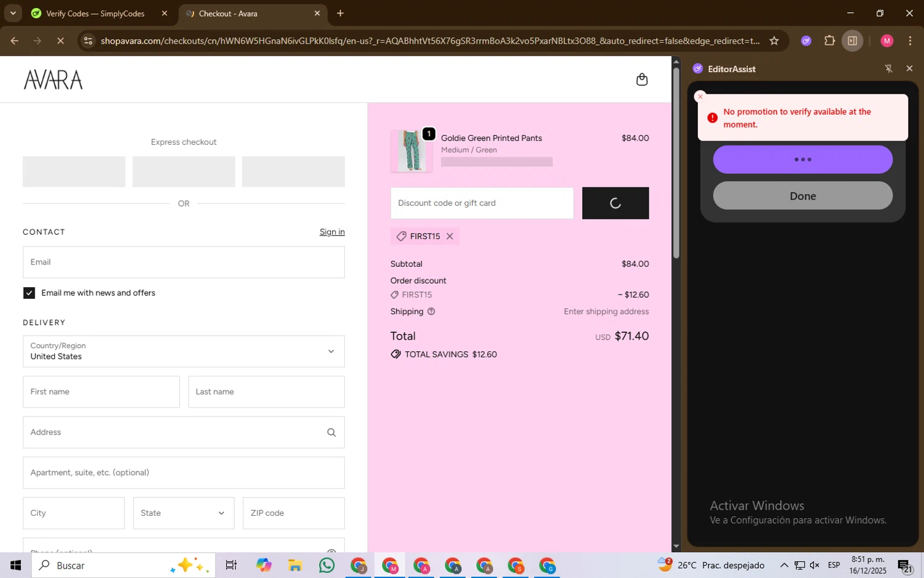Remove the FIRST15 discount tag
924x578 pixels.
(x=450, y=237)
